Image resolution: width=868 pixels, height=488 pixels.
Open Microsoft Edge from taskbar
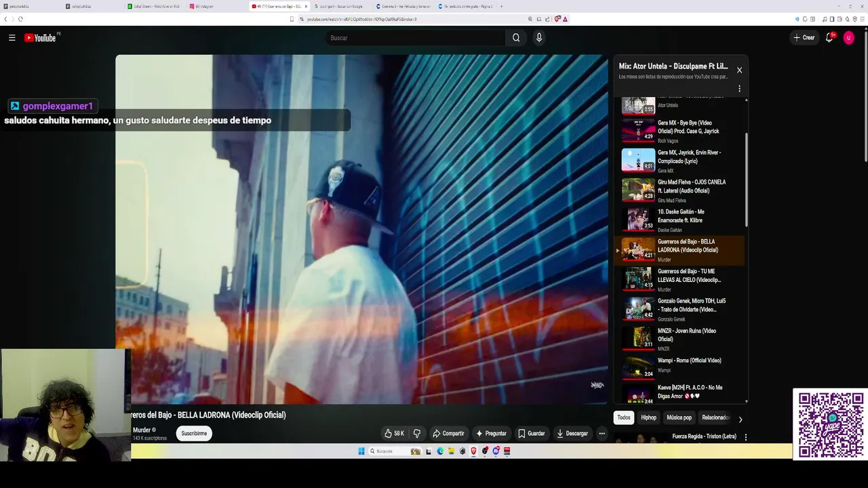[440, 451]
